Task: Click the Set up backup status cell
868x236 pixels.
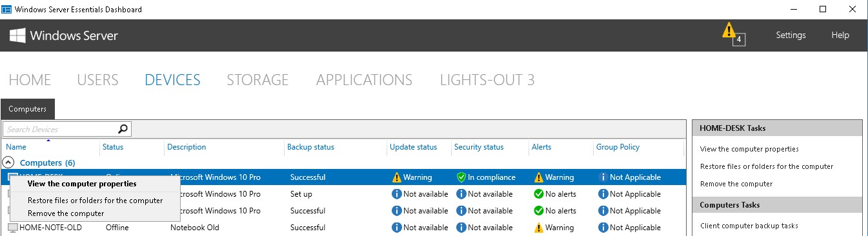Action: (301, 194)
